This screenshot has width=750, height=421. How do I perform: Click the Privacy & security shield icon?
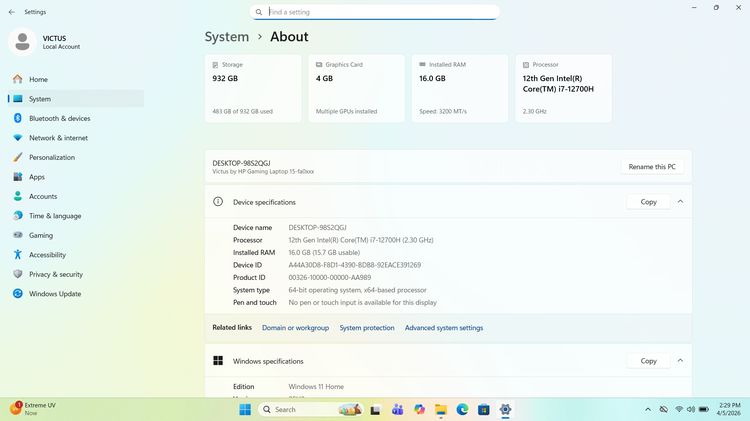pos(18,274)
